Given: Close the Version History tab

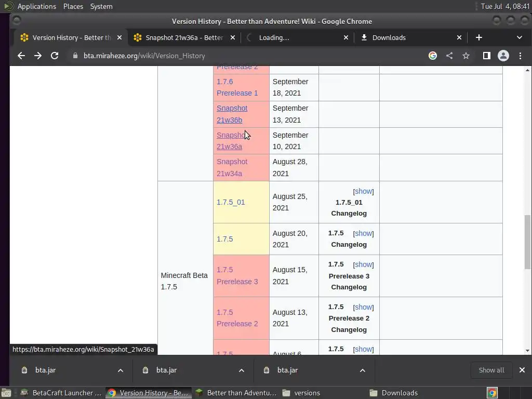Looking at the screenshot, I should coord(119,37).
